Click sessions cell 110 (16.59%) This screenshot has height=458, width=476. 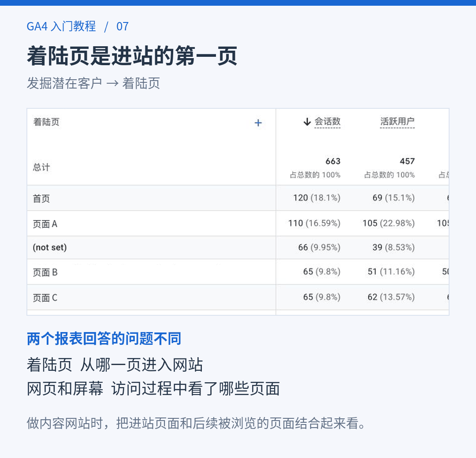click(x=315, y=223)
